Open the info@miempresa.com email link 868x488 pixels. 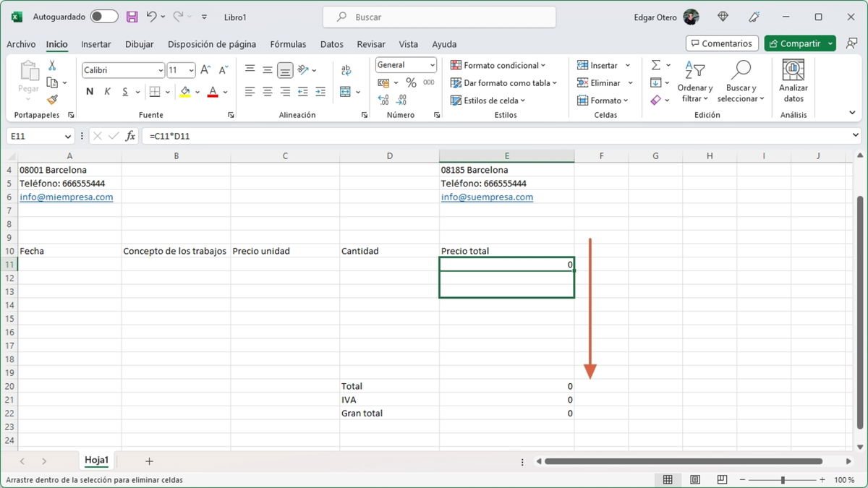click(x=66, y=197)
